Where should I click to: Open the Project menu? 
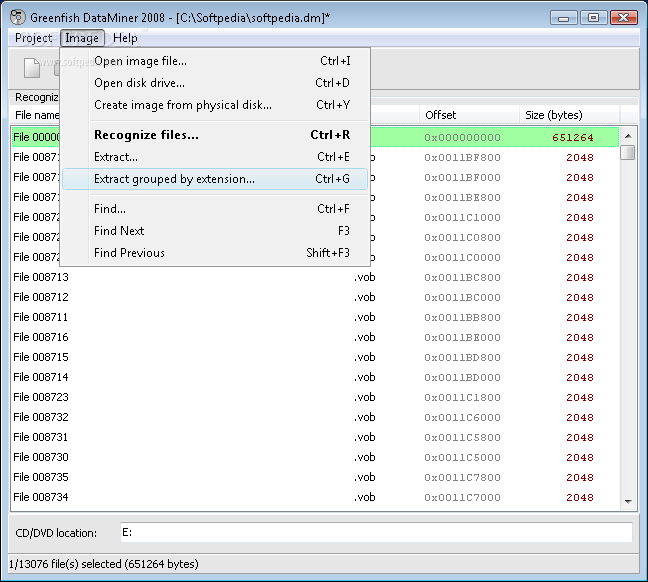pyautogui.click(x=33, y=38)
